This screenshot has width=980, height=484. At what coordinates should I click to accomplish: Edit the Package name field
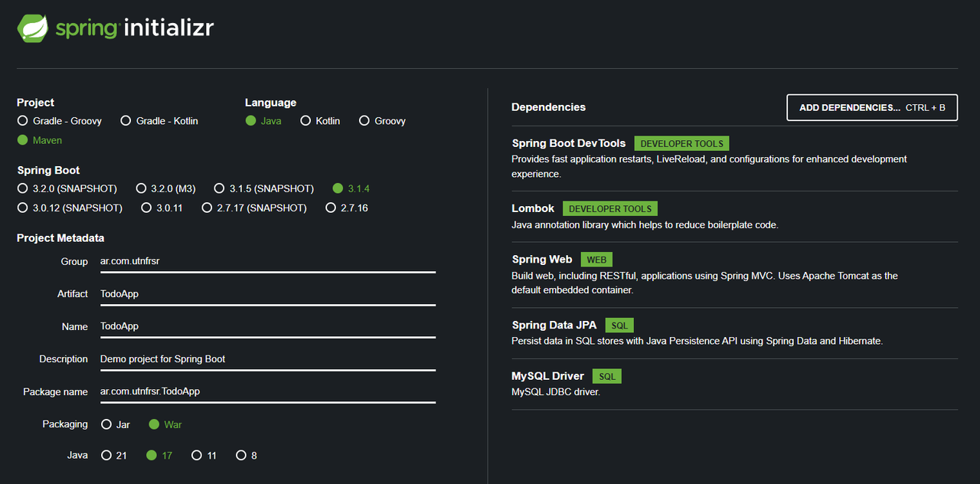[x=268, y=391]
